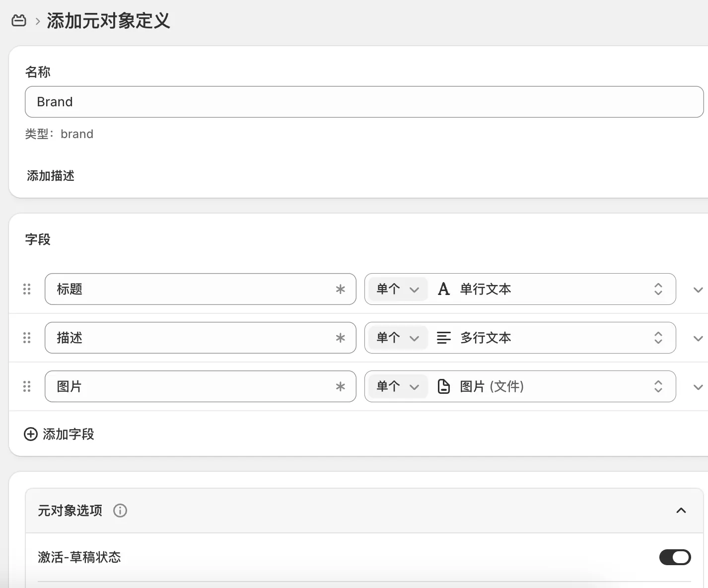Click the 图片 (文件) file type icon
708x588 pixels.
(x=443, y=386)
